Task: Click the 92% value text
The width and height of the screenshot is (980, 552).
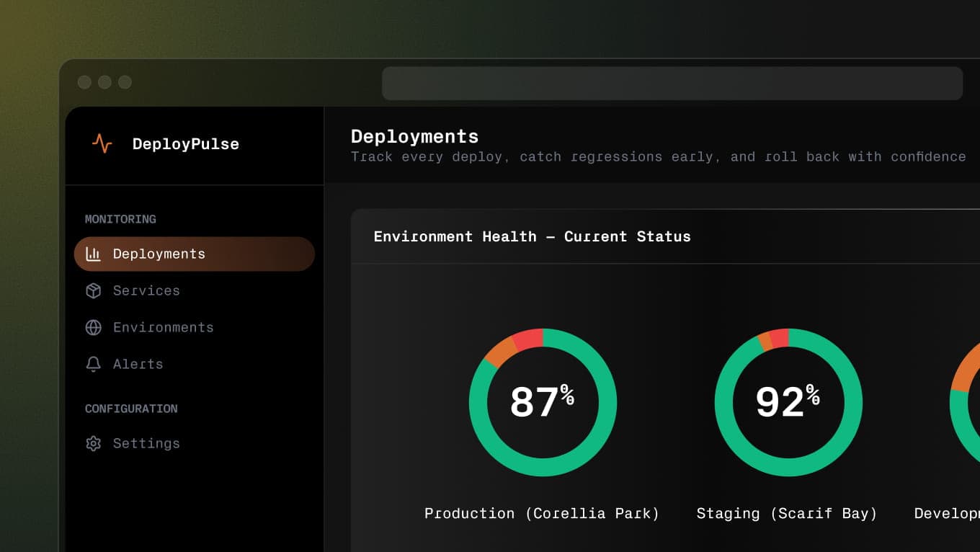Action: pos(788,401)
